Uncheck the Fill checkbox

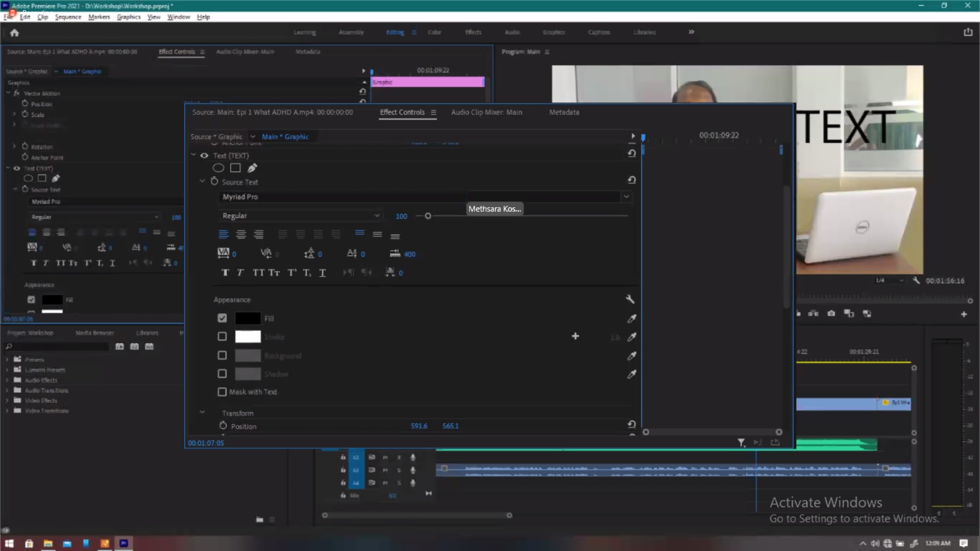[x=222, y=318]
